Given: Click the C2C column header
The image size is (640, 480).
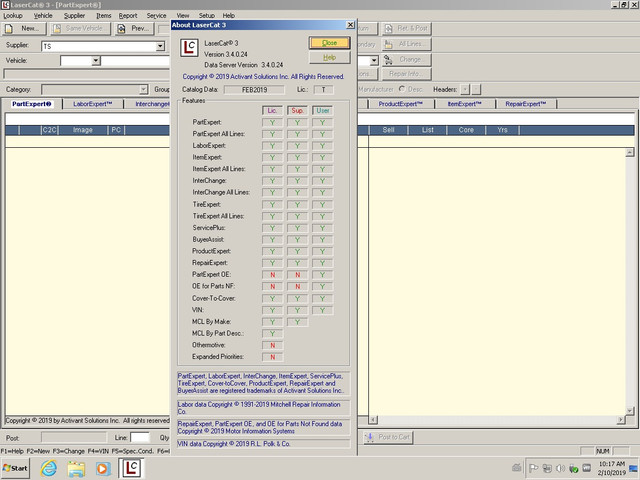Looking at the screenshot, I should [x=49, y=130].
